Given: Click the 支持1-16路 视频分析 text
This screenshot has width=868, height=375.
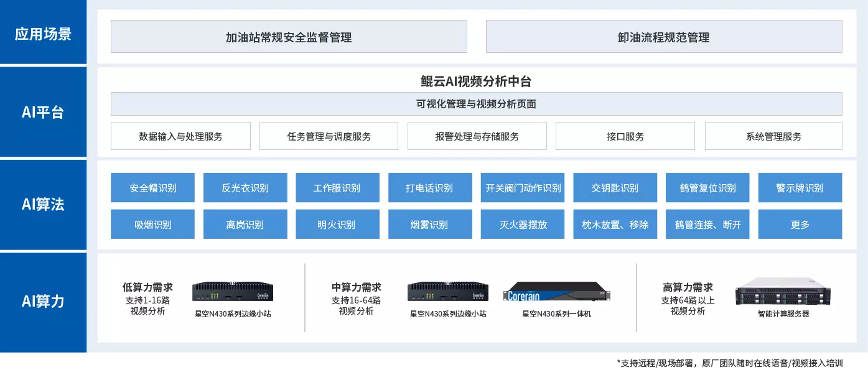Looking at the screenshot, I should tap(147, 305).
